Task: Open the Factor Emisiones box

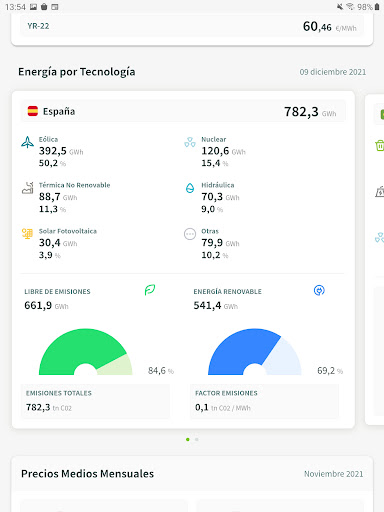Action: click(264, 401)
